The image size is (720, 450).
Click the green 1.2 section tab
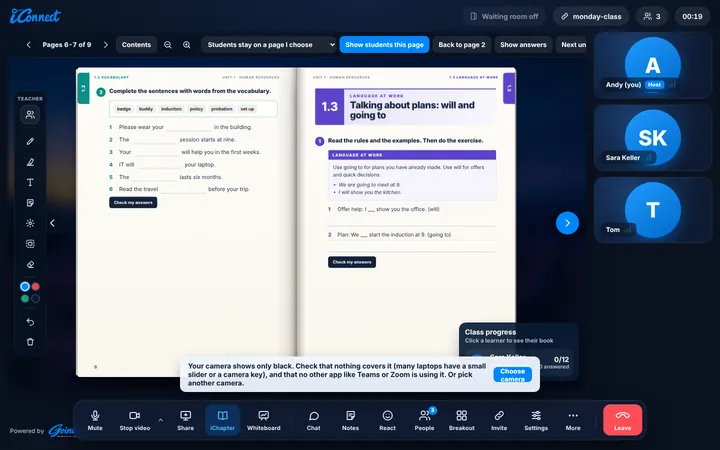click(83, 88)
